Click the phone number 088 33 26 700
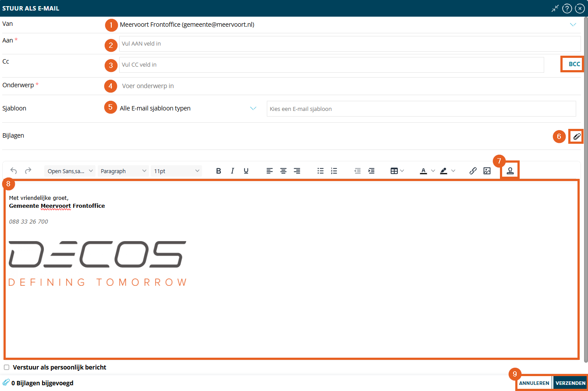Viewport: 588px width, 391px height. pos(28,222)
